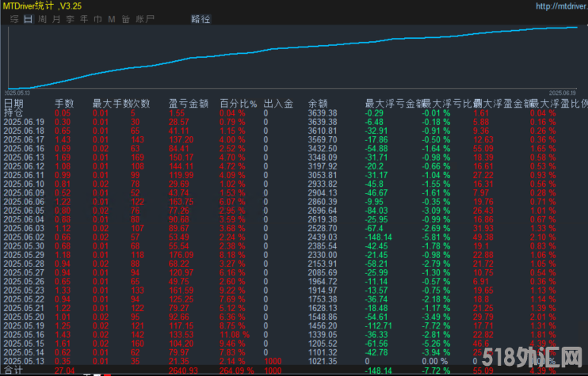
Task: Select the 综 overview tab
Action: tap(15, 18)
